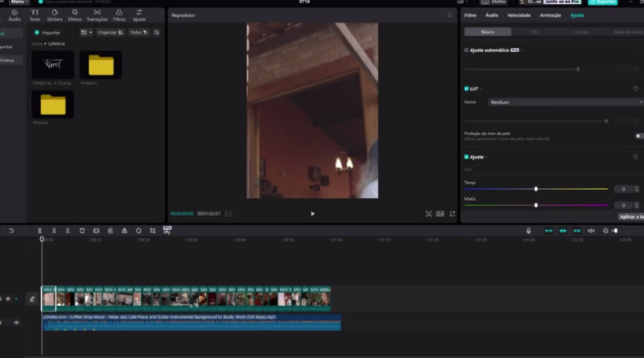Click the Exportar button
Image resolution: width=644 pixels, height=358 pixels.
[602, 2]
